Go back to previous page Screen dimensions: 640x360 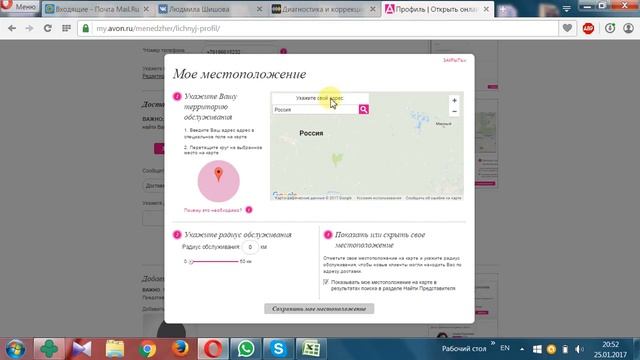click(12, 28)
